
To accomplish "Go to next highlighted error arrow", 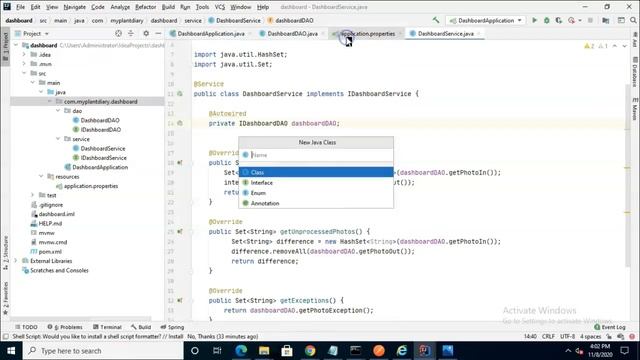I will [624, 46].
